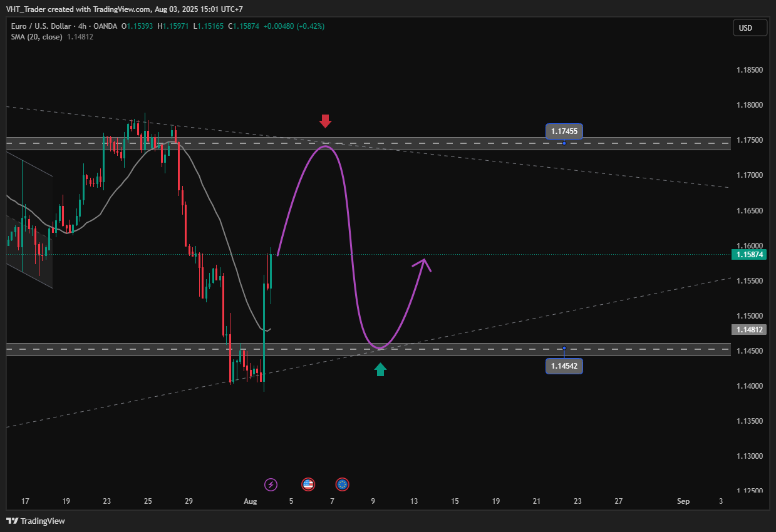Viewport: 776px width, 532px height.
Task: Select the 1.17455 price label
Action: [564, 131]
